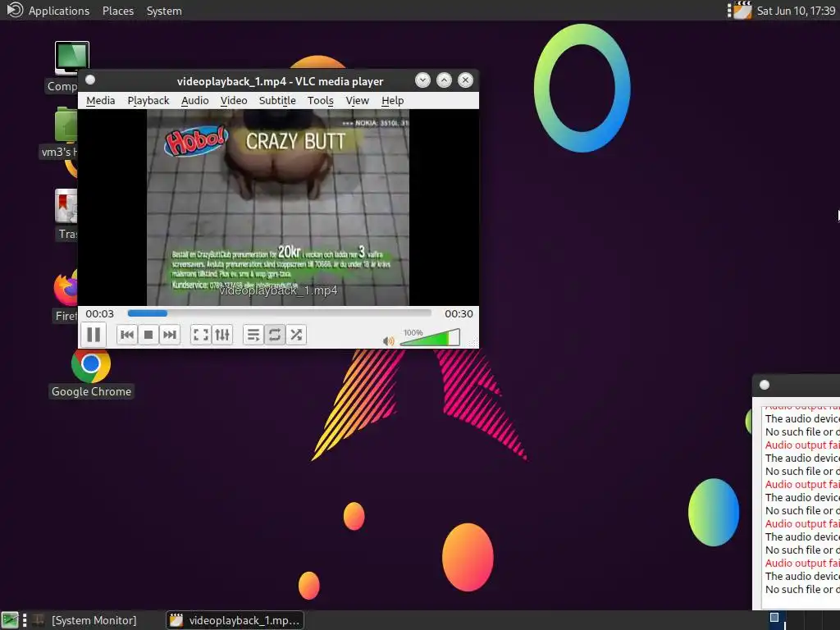Open the Subtitle menu
Viewport: 840px width, 630px height.
point(277,101)
